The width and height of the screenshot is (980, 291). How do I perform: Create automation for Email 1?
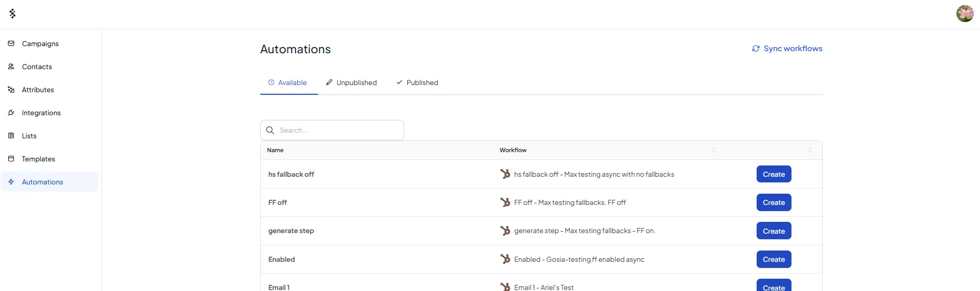coord(774,286)
